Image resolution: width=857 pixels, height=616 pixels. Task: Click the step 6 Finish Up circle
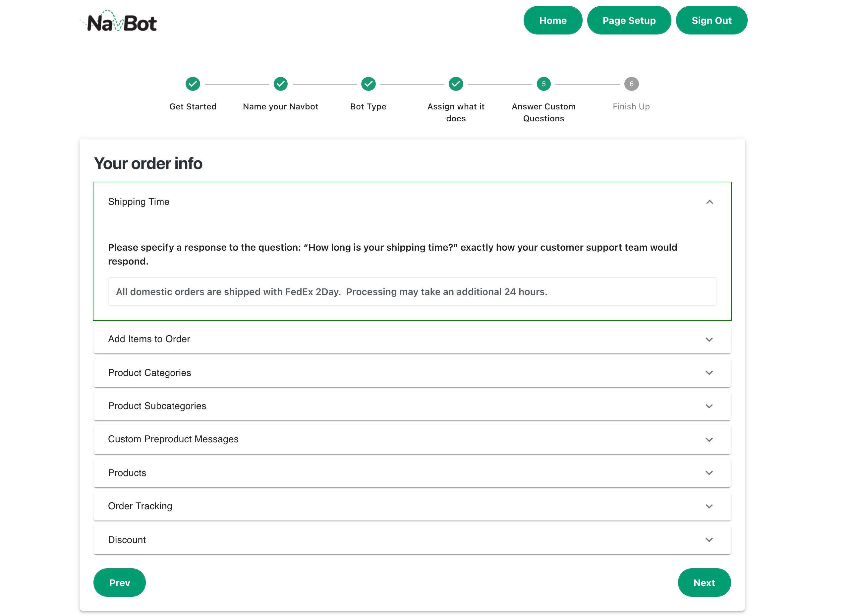[631, 84]
